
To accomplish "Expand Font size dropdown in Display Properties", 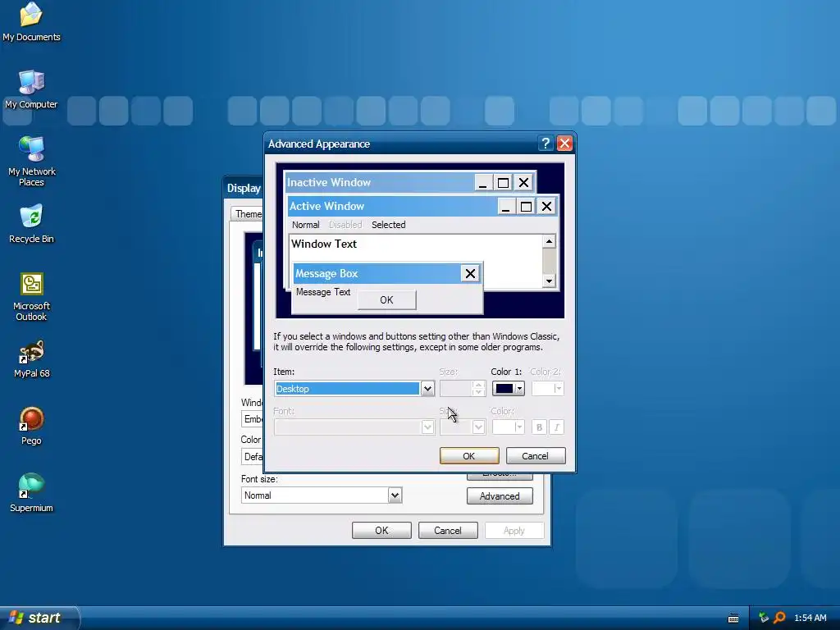I will [x=395, y=495].
